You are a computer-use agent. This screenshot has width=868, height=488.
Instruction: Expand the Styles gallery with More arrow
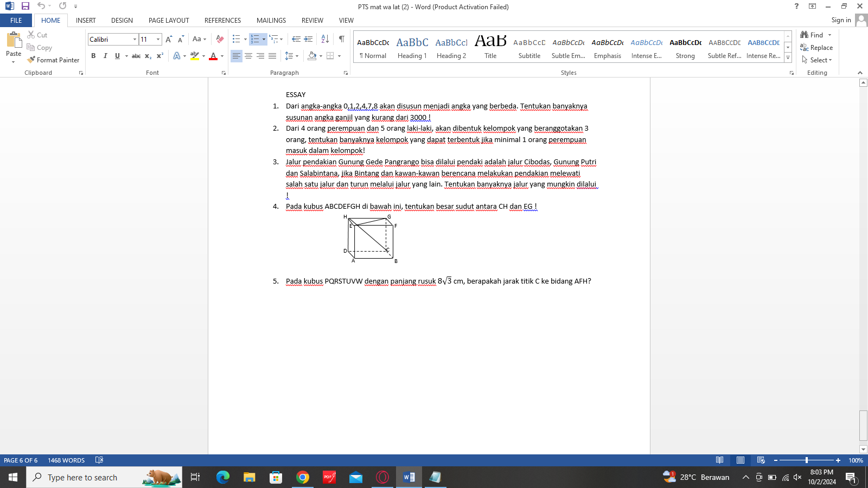(x=788, y=57)
